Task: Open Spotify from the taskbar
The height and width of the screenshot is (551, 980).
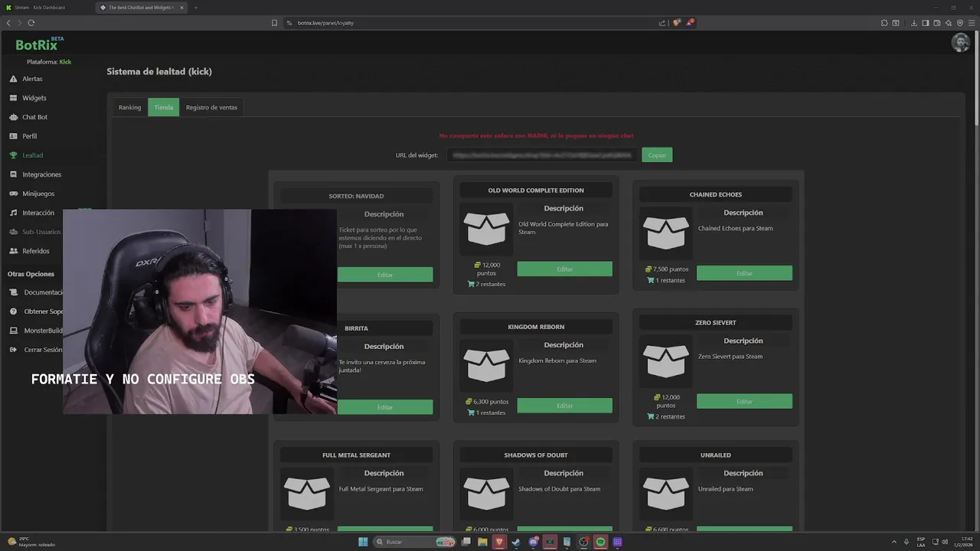Action: [x=600, y=542]
